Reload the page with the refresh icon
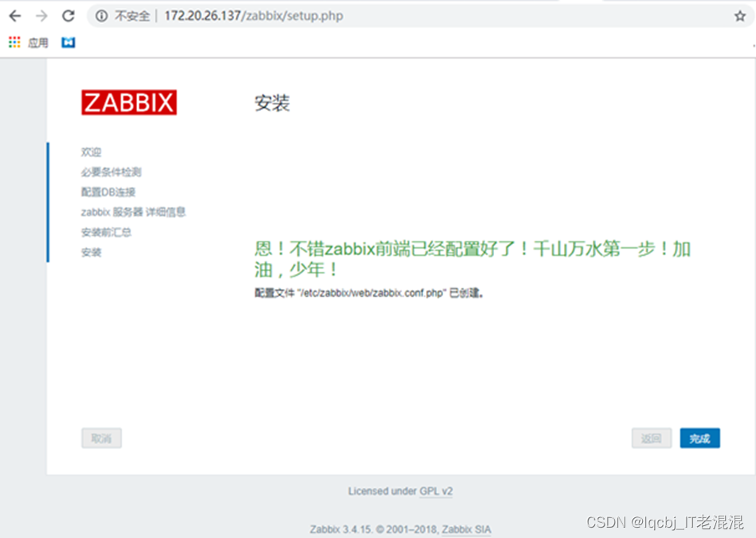 click(69, 16)
